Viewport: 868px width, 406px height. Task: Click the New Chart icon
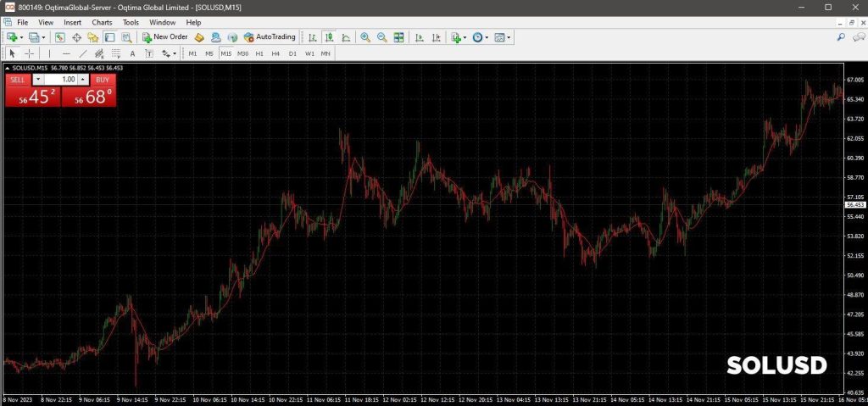click(x=12, y=37)
